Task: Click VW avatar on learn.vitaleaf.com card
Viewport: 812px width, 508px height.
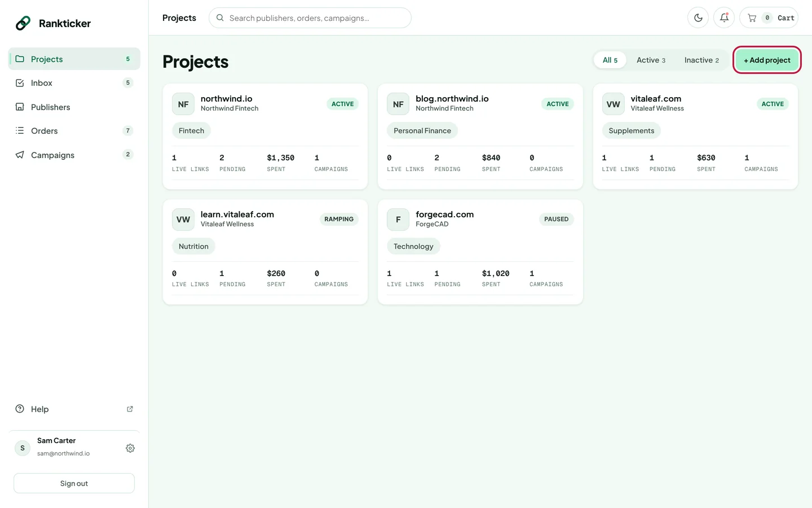Action: [x=183, y=220]
